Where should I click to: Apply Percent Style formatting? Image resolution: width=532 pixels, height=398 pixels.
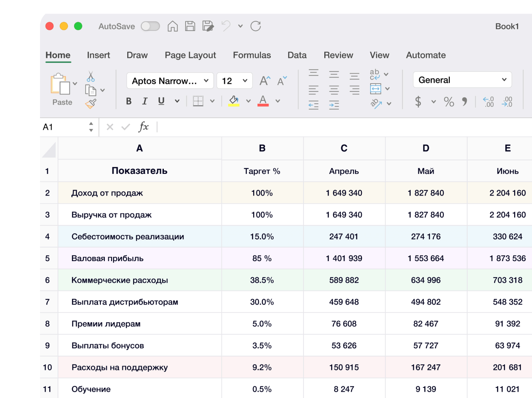pyautogui.click(x=449, y=102)
